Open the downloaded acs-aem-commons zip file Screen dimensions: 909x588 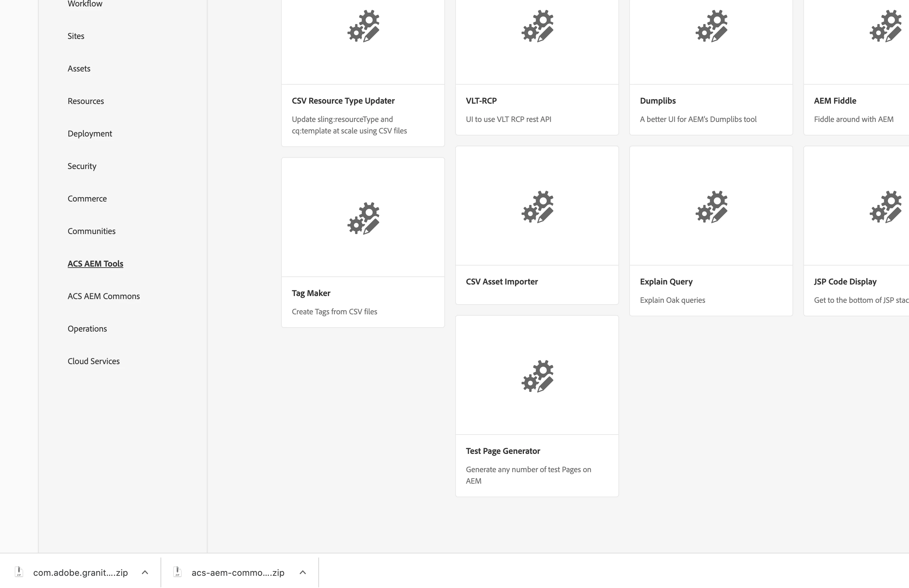pos(237,572)
